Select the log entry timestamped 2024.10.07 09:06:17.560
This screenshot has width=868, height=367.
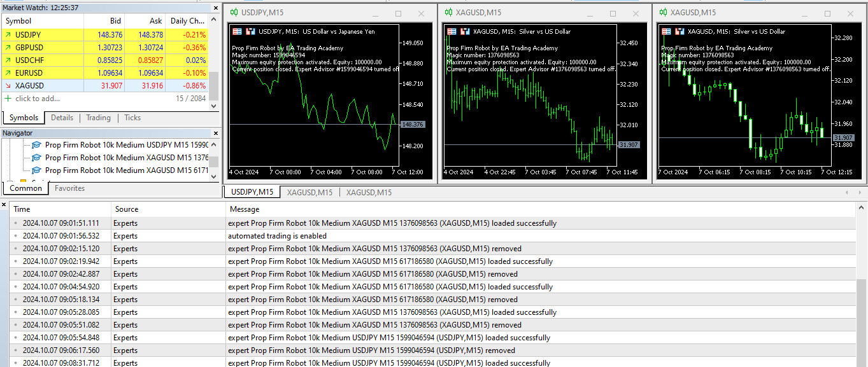(432, 350)
